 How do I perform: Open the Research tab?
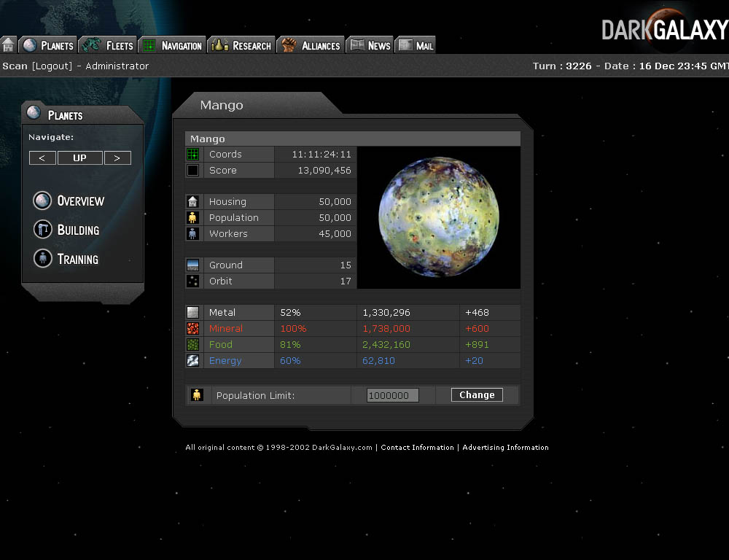pyautogui.click(x=241, y=45)
